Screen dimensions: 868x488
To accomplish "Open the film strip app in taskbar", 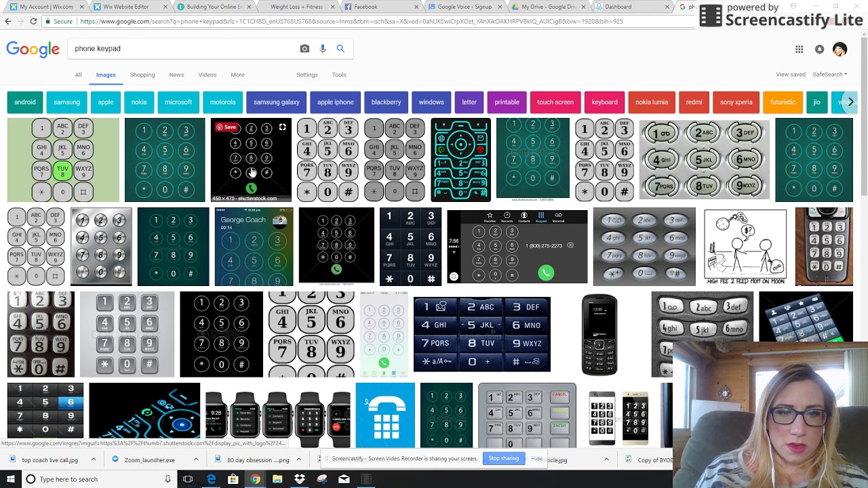I will click(x=366, y=479).
